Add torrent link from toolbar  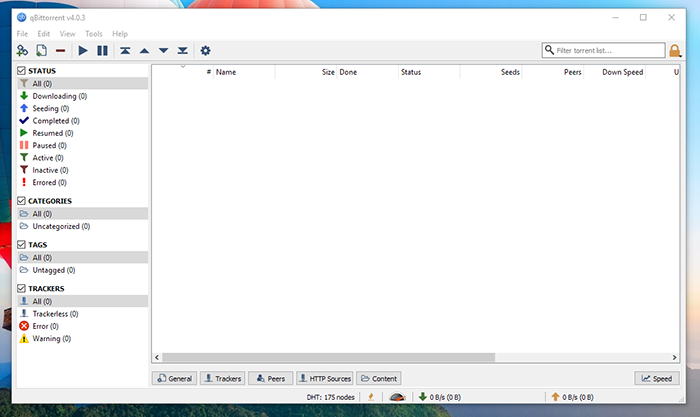22,50
